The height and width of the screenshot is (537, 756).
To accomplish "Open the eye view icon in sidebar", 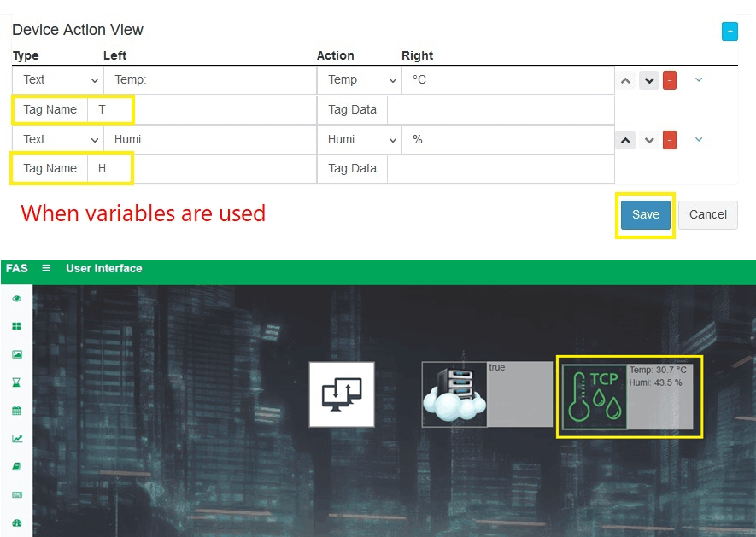I will coord(17,299).
